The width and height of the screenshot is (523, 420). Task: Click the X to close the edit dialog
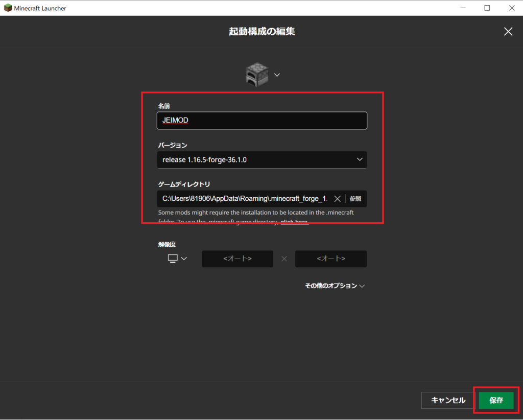[x=508, y=31]
